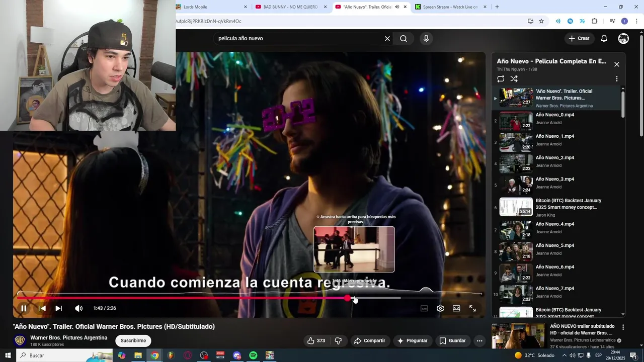Open Chrome three-dot menu
644x362 pixels.
636,21
